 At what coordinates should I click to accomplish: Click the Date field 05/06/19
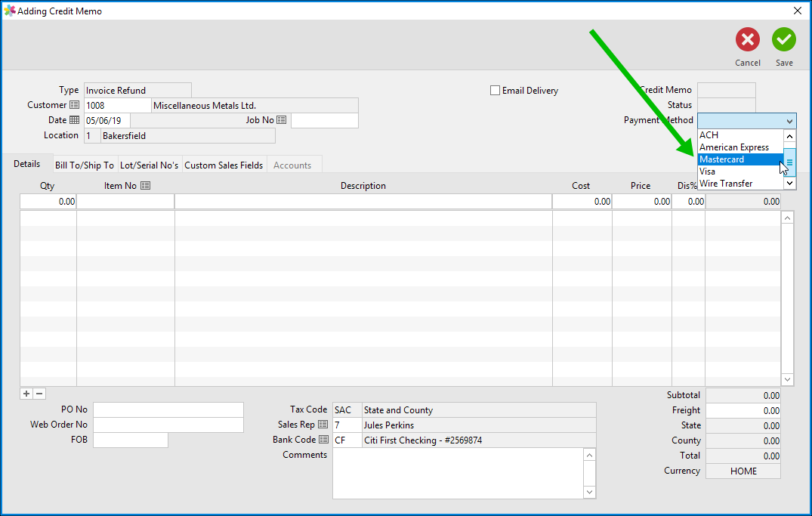[107, 120]
